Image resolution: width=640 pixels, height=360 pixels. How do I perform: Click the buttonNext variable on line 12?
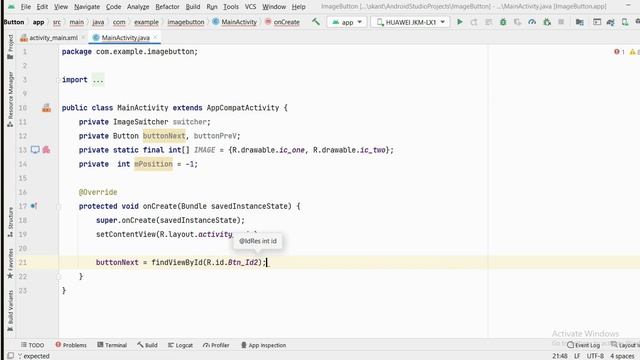pyautogui.click(x=164, y=136)
